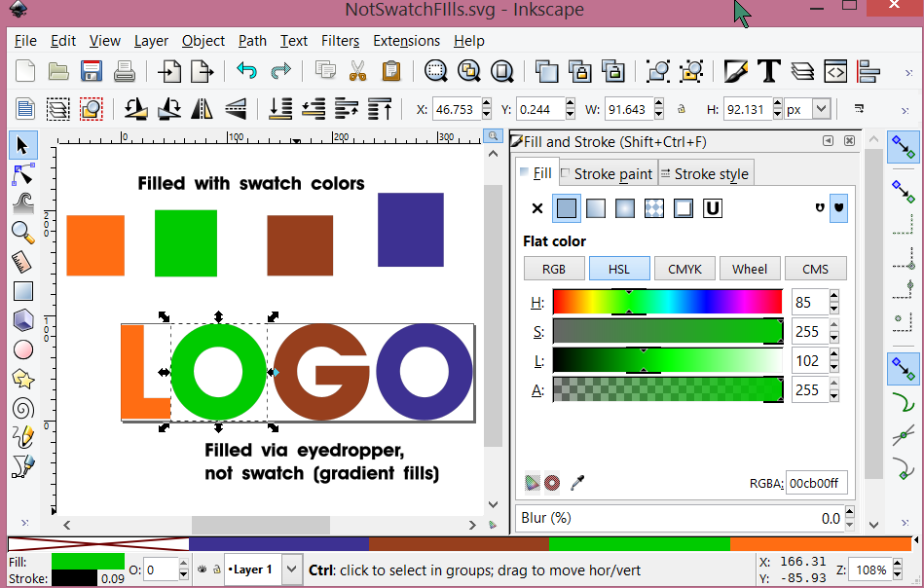Click the eyedropper pick color icon

pos(577,482)
